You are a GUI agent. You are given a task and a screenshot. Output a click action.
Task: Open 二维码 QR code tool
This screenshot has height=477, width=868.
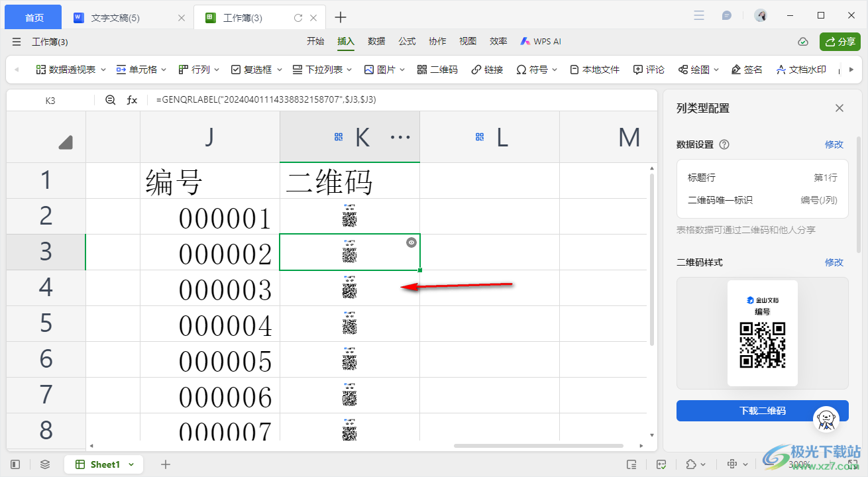coord(437,70)
